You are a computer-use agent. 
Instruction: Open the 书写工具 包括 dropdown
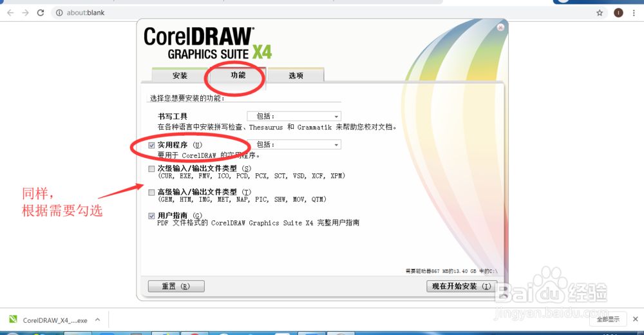click(x=294, y=117)
